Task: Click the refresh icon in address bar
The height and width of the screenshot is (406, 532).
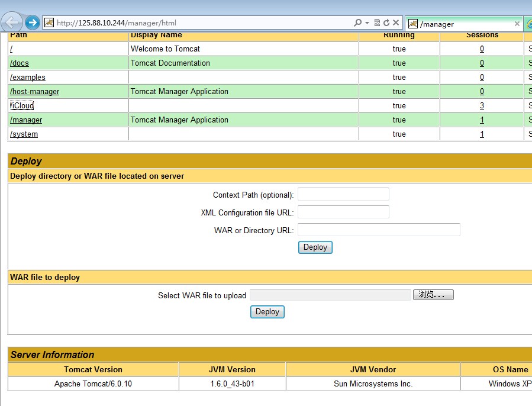Action: pyautogui.click(x=386, y=22)
